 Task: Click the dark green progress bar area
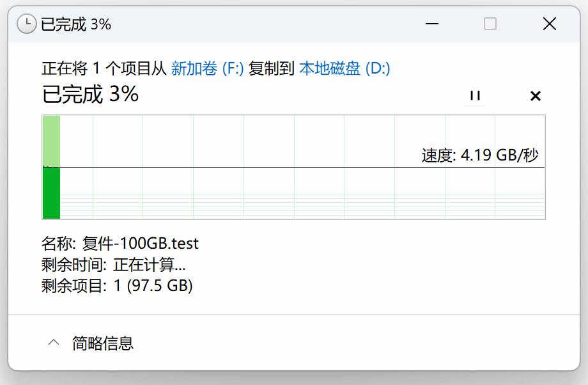point(51,193)
